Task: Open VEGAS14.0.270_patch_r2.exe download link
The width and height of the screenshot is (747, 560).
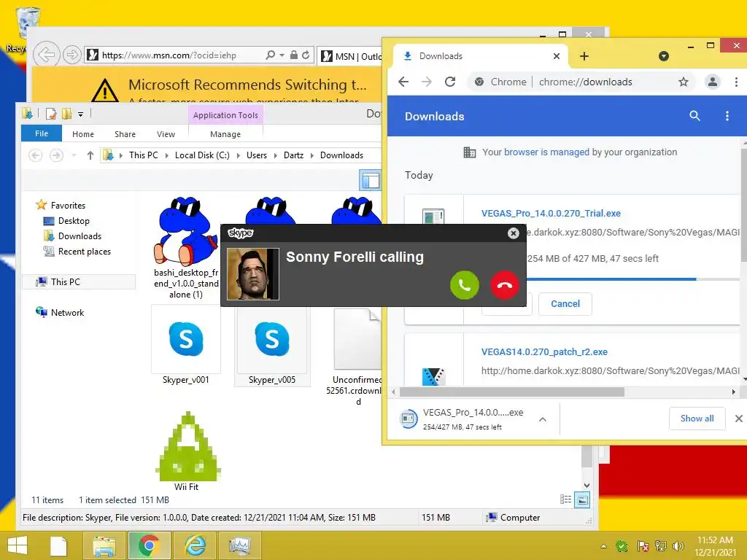Action: coord(544,352)
